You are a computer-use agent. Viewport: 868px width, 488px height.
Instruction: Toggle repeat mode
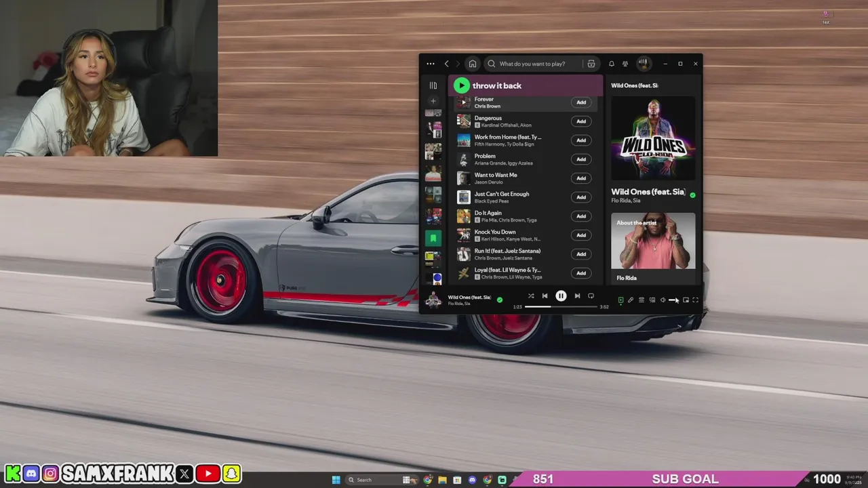tap(591, 296)
